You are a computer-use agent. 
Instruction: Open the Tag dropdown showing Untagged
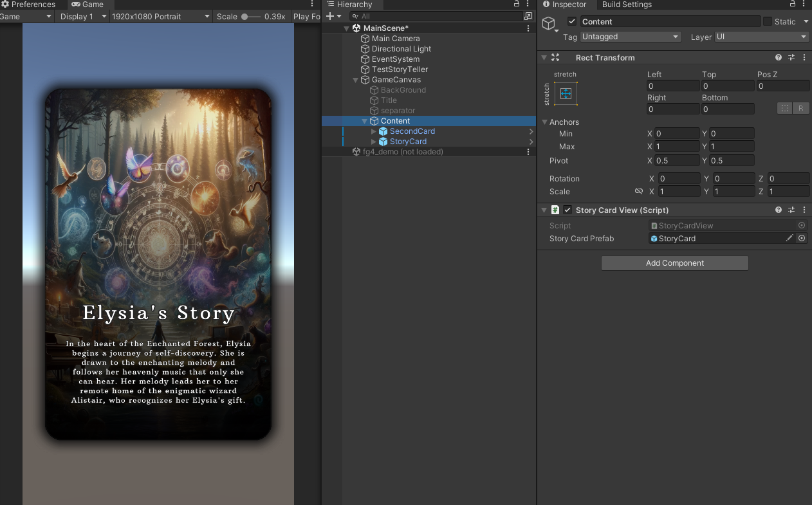click(631, 37)
